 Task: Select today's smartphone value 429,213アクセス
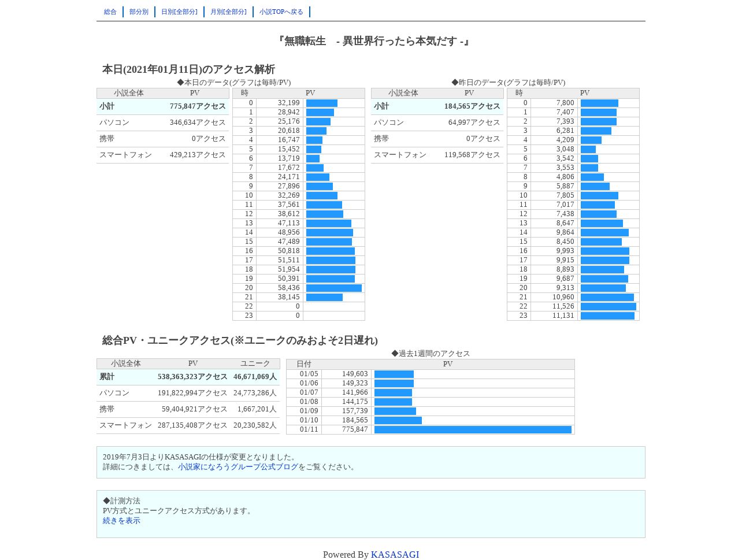(x=198, y=155)
